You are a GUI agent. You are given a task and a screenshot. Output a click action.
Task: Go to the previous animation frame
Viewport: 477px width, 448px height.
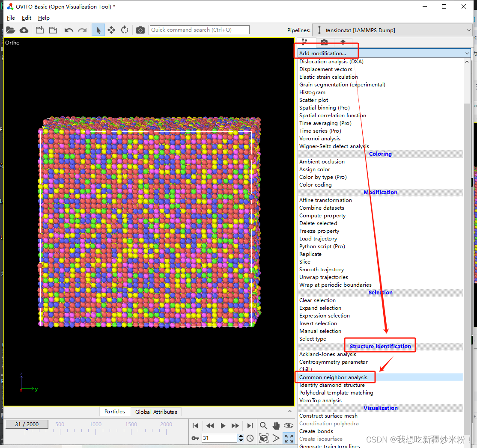210,426
